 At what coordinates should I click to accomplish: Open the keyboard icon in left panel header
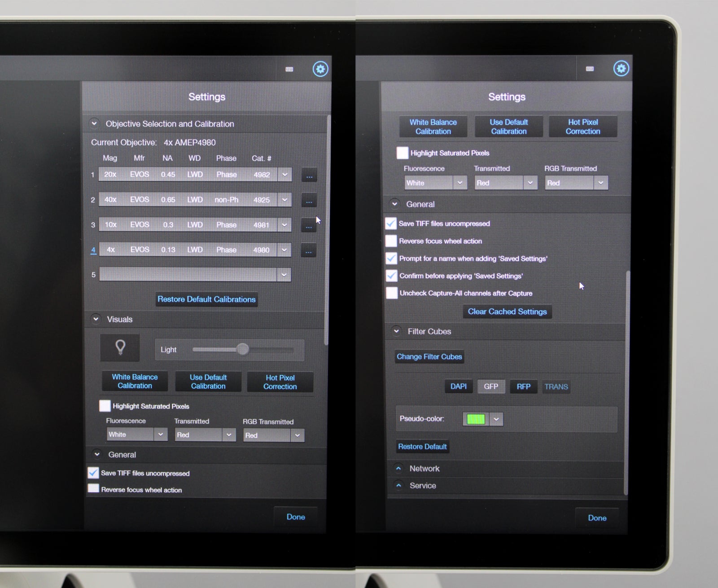pos(289,69)
